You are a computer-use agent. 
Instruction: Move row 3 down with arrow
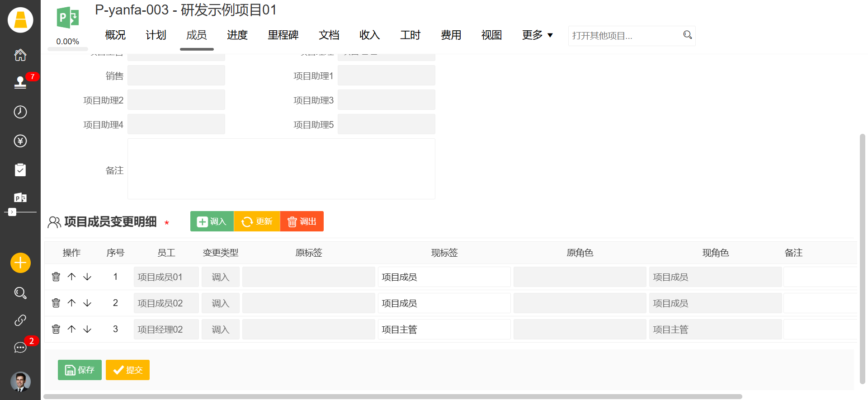pos(87,329)
